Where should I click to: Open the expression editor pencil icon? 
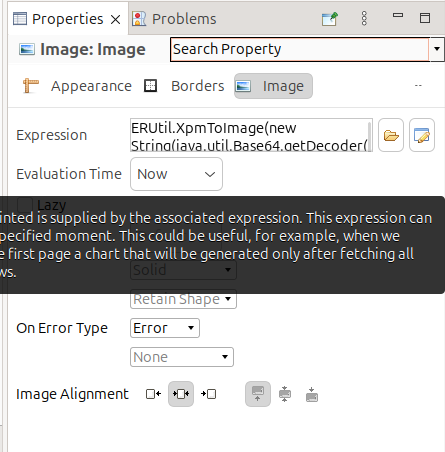click(x=422, y=135)
